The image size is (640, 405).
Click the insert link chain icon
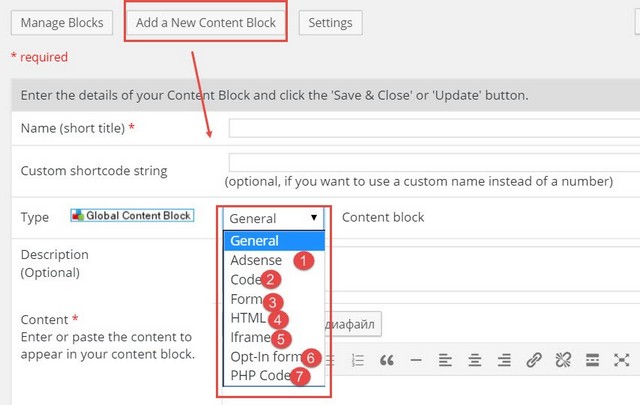coord(533,360)
